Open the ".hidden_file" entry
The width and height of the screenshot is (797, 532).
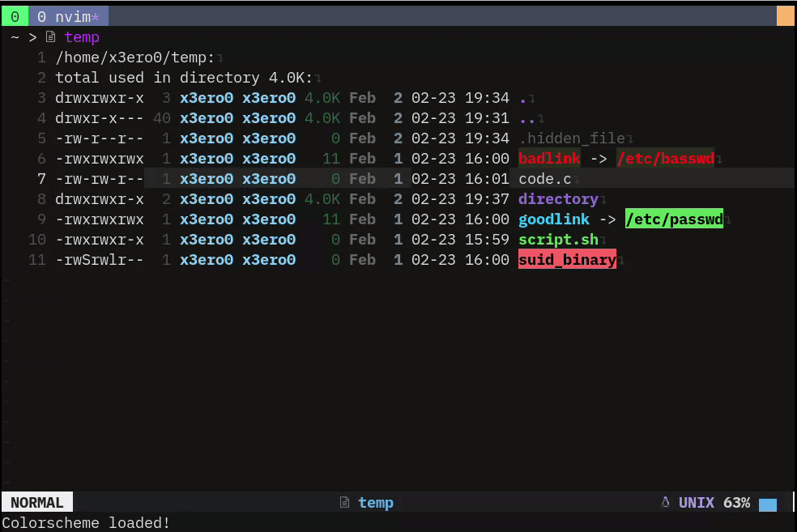click(x=572, y=138)
